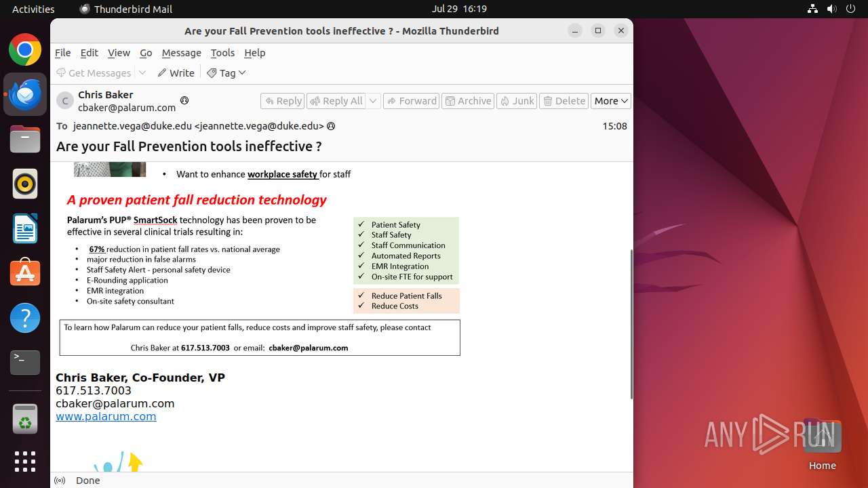Open the Help menu
The image size is (868, 488).
[255, 53]
